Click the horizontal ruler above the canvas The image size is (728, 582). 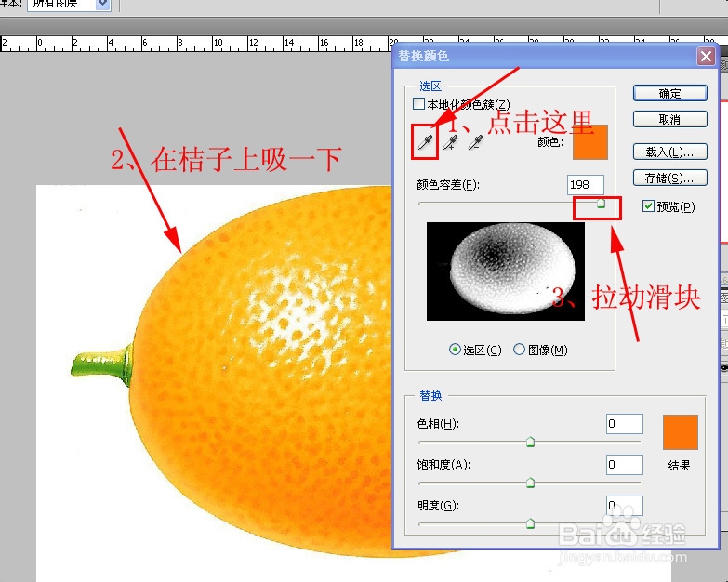(195, 44)
